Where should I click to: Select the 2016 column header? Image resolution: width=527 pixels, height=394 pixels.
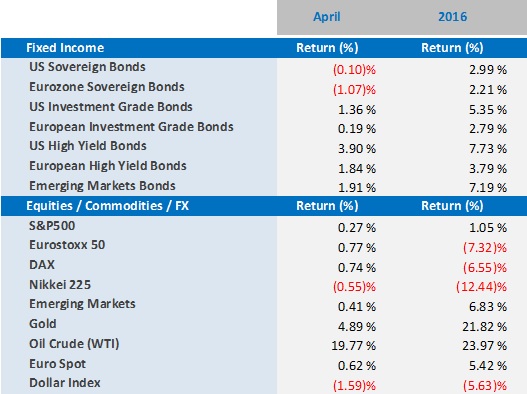[x=452, y=17]
